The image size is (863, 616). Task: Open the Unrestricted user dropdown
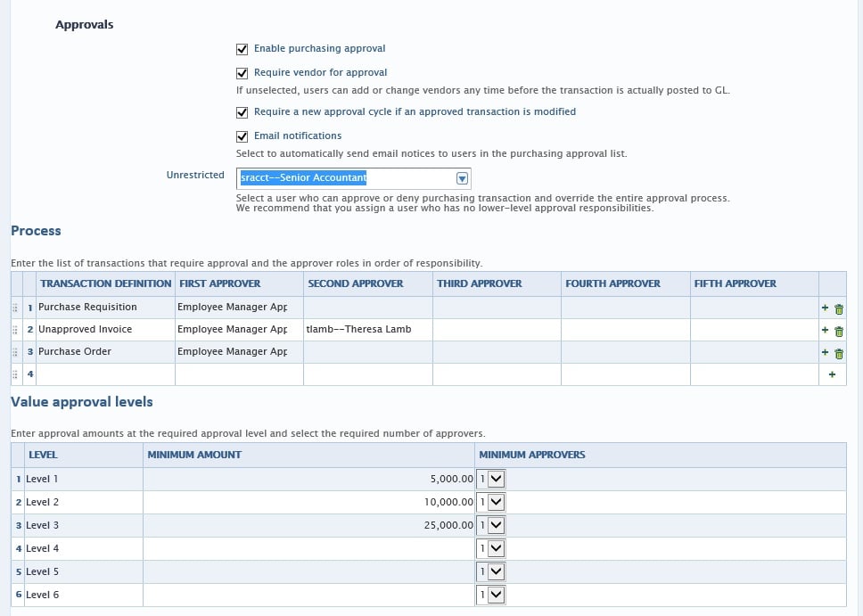point(462,178)
